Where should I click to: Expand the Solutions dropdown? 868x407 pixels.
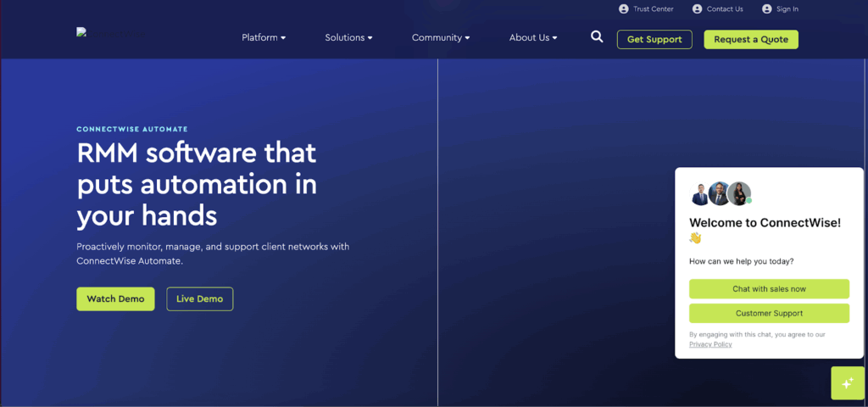(348, 38)
